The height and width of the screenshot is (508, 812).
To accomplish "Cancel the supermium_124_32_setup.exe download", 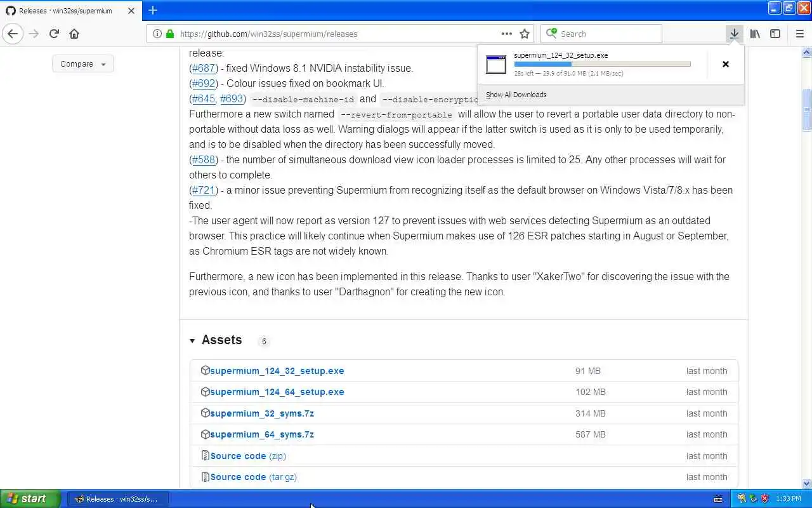I will (726, 64).
